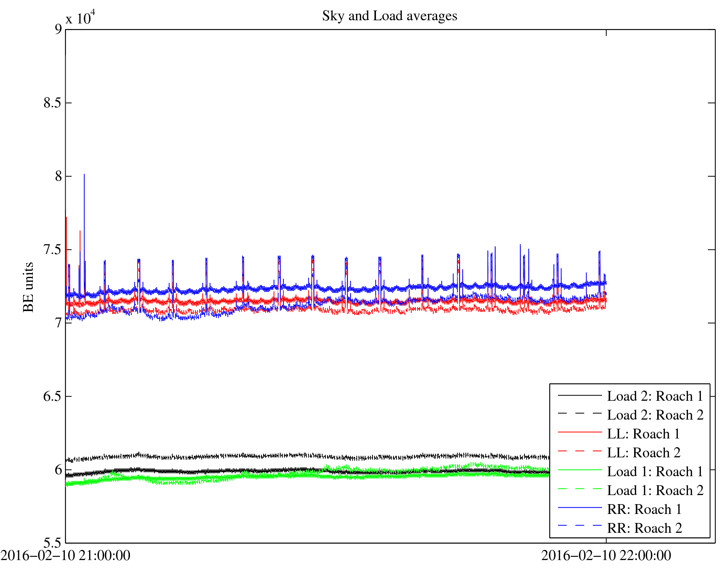The height and width of the screenshot is (588, 725).
Task: Click 'LL: Roach 1' legend label
Action: click(644, 434)
